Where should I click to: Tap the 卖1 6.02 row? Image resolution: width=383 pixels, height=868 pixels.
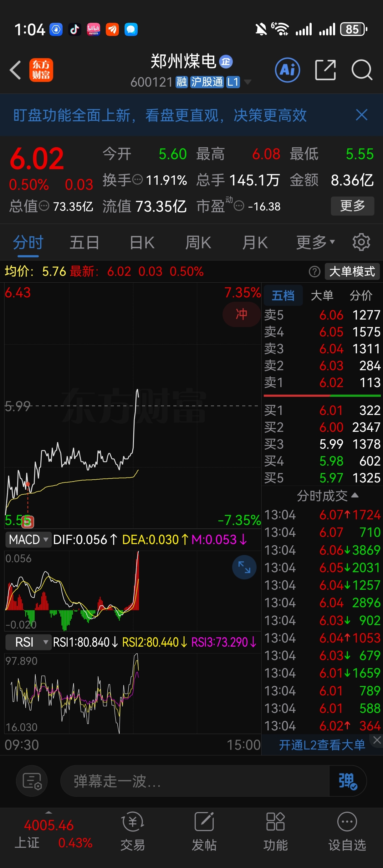(322, 383)
